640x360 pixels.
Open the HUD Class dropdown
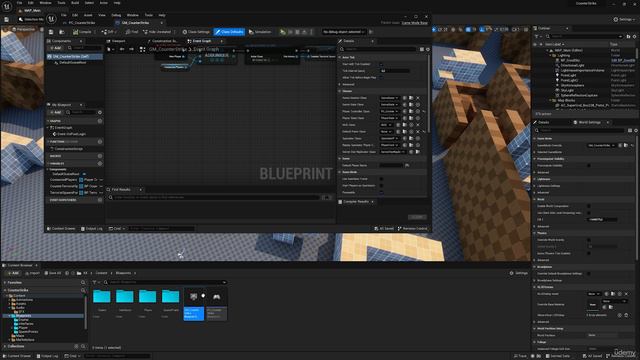point(387,125)
